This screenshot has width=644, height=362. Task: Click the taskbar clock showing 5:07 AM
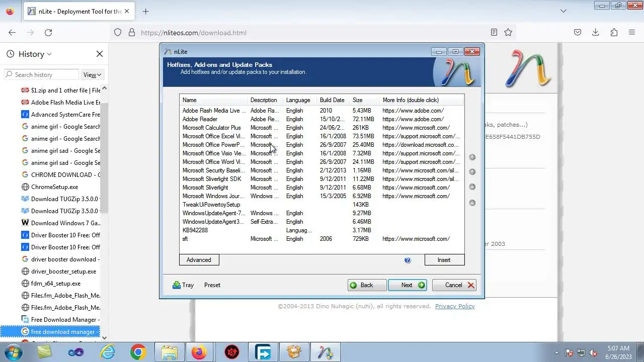coord(618,352)
